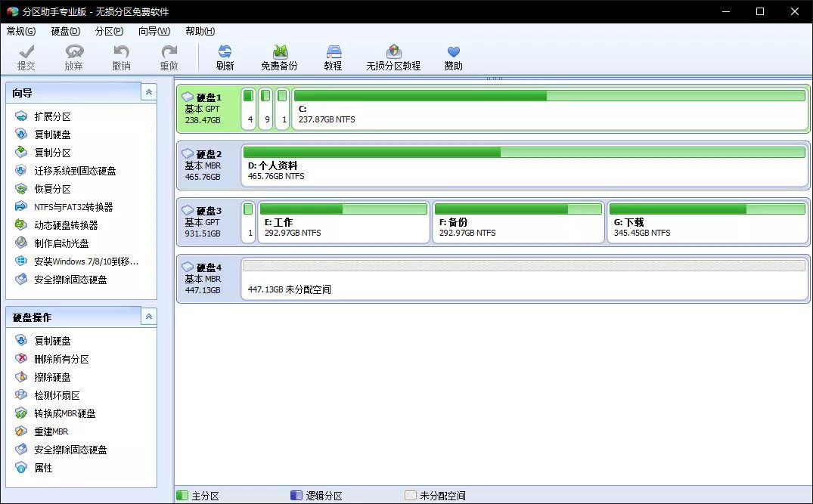This screenshot has height=504, width=813.
Task: Select the 硬盘4 基本 MBR disk header
Action: [x=209, y=279]
